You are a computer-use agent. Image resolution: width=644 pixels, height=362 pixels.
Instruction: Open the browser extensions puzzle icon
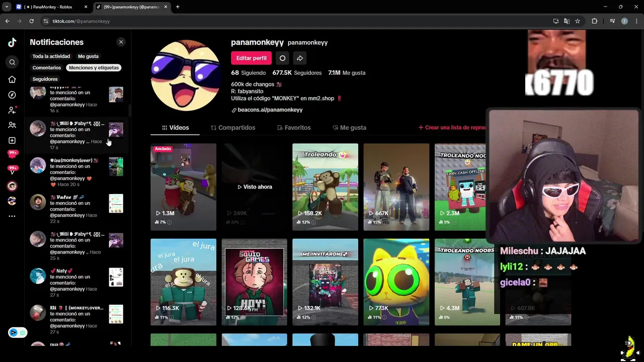(595, 21)
